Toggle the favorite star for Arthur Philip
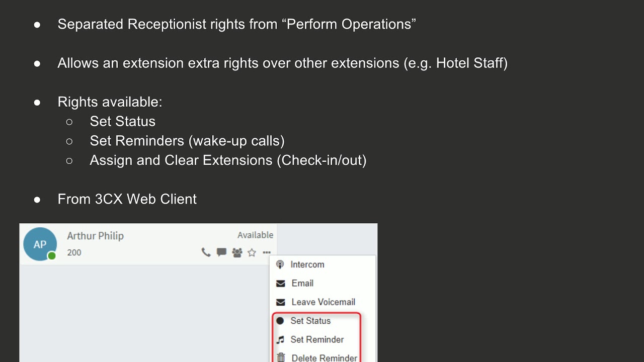This screenshot has height=362, width=644. point(252,252)
